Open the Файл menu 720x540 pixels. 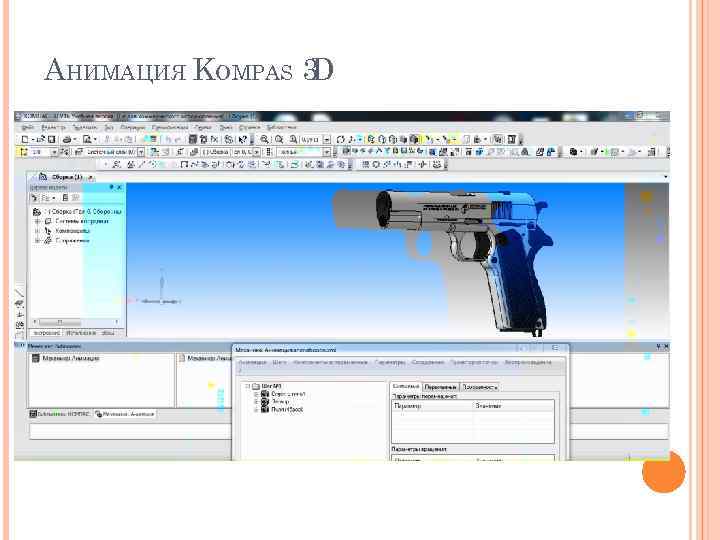pyautogui.click(x=28, y=127)
